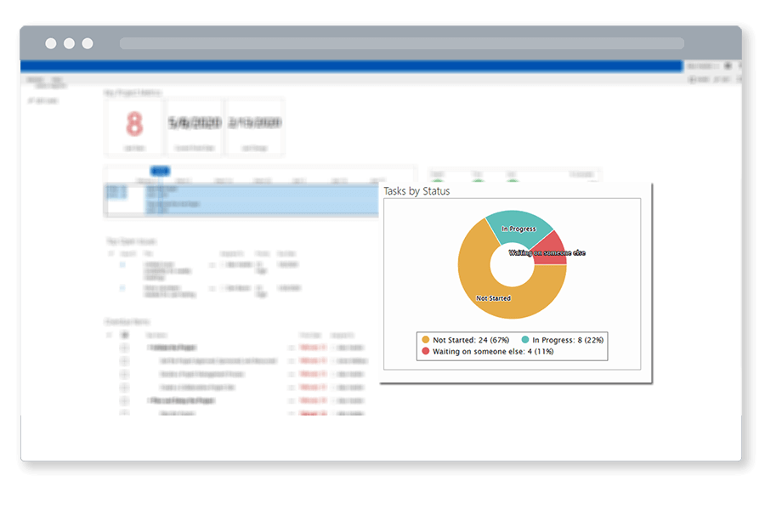Open the second menu item below the blue bar
765x532 pixels.
pos(57,80)
